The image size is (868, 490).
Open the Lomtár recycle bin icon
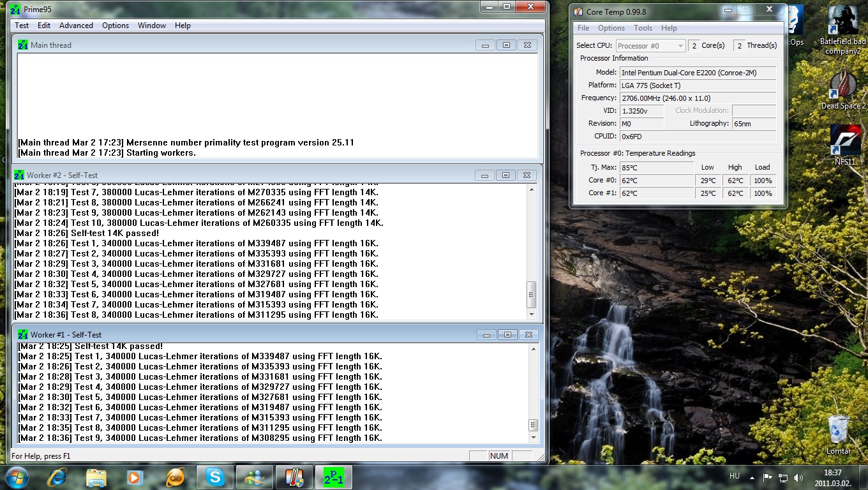pyautogui.click(x=839, y=434)
